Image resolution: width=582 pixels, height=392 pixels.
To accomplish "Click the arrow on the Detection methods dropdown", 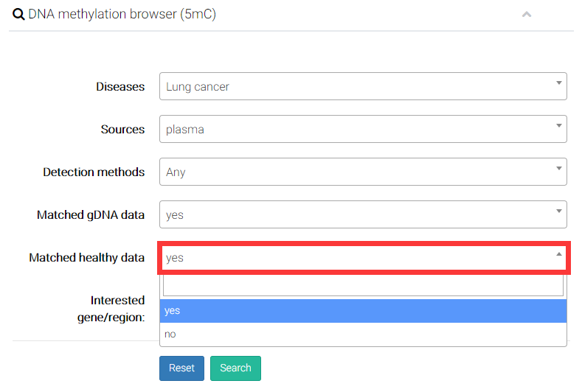I will coord(558,169).
